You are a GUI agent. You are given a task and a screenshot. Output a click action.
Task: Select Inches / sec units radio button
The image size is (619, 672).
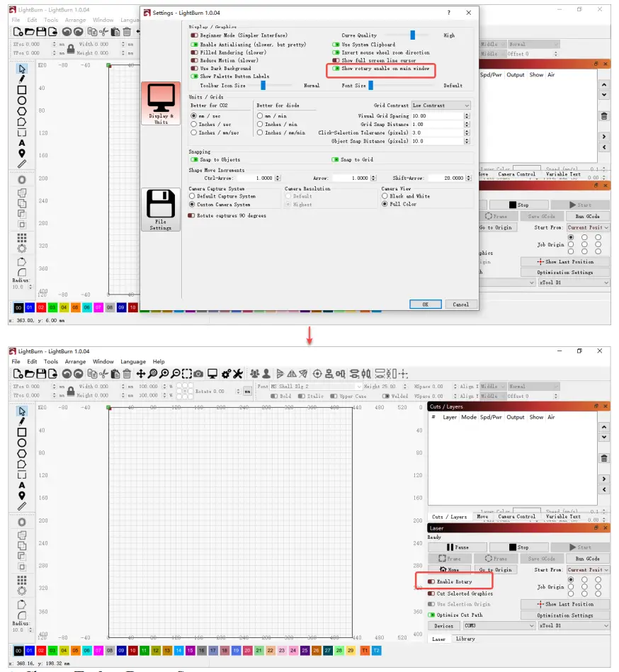194,125
